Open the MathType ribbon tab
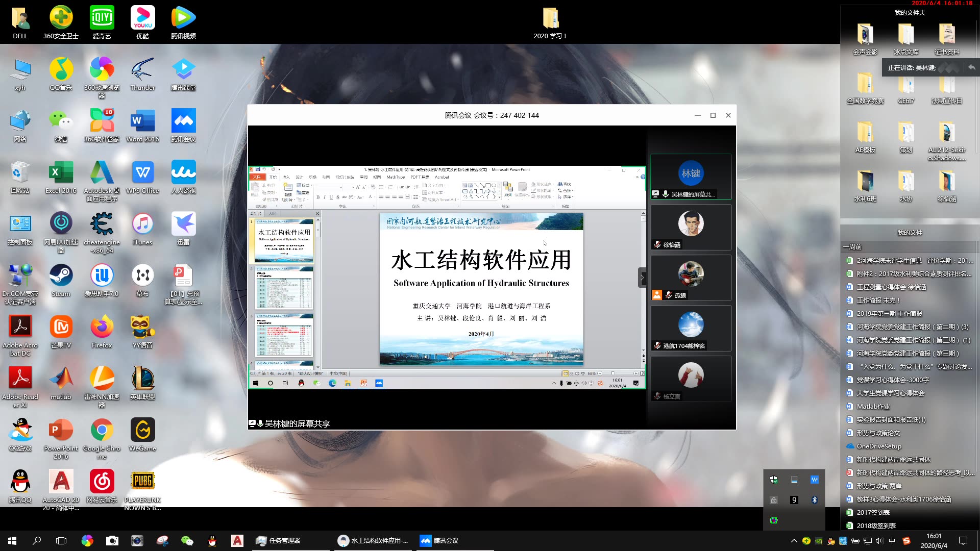Screen dimensions: 980x551 click(x=395, y=177)
